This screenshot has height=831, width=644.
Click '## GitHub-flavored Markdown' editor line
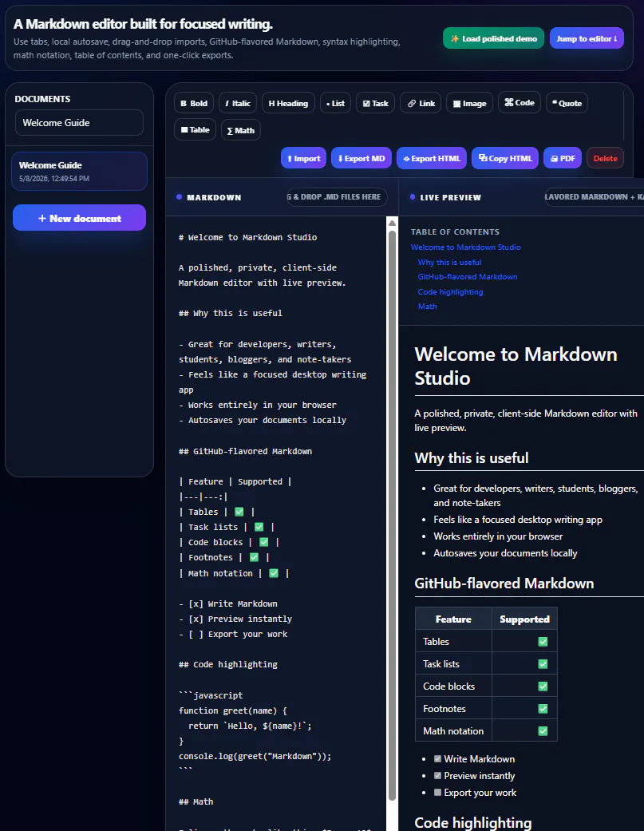(245, 451)
